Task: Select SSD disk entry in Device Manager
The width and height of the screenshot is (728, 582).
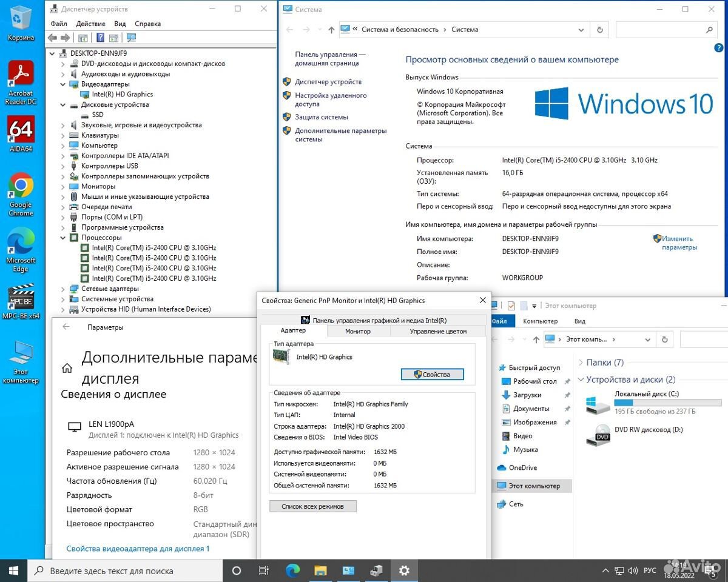Action: (x=97, y=115)
